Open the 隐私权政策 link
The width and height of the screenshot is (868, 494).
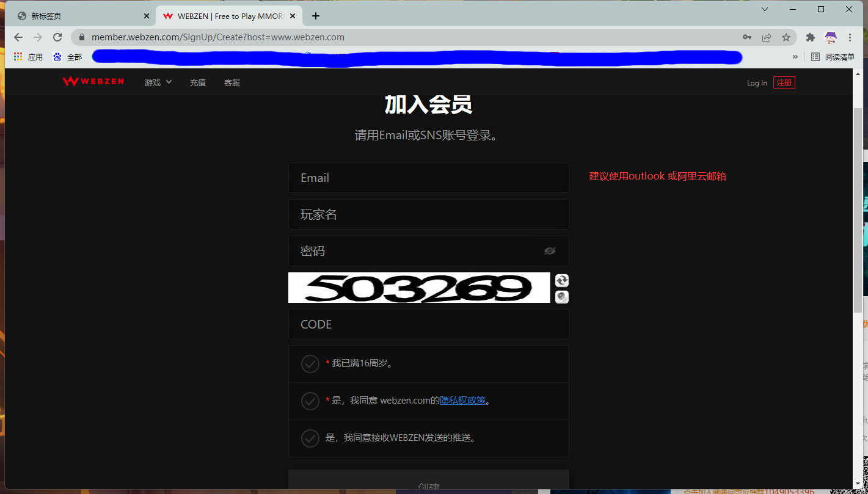(463, 401)
